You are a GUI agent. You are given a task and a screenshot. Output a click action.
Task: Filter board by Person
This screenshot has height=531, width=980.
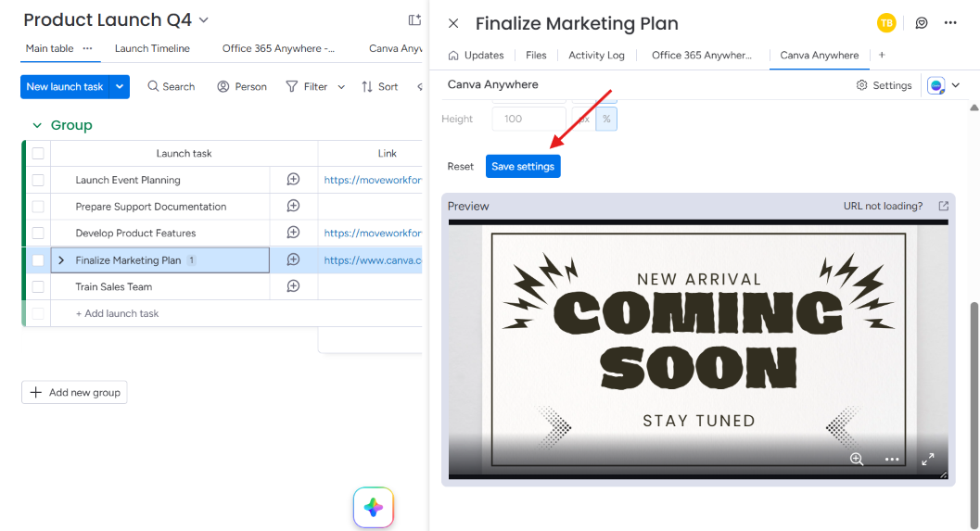(242, 86)
